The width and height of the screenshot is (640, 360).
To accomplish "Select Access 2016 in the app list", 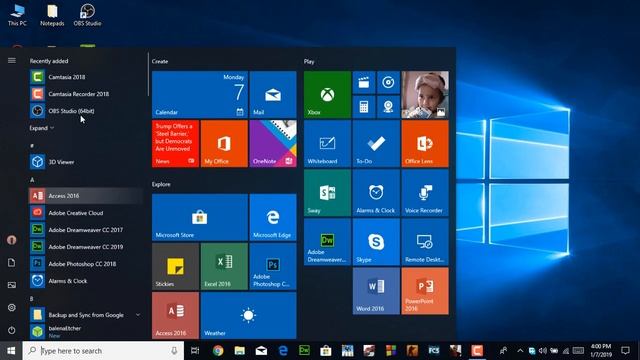I will [x=86, y=196].
